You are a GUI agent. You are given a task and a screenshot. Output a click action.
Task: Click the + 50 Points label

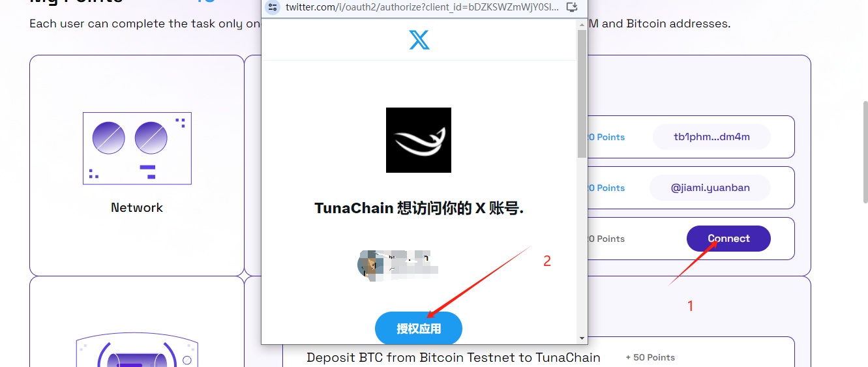650,357
